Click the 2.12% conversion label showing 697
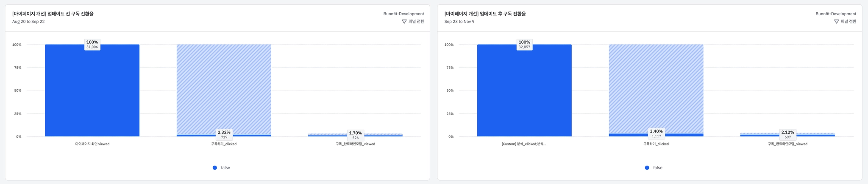 coord(787,135)
